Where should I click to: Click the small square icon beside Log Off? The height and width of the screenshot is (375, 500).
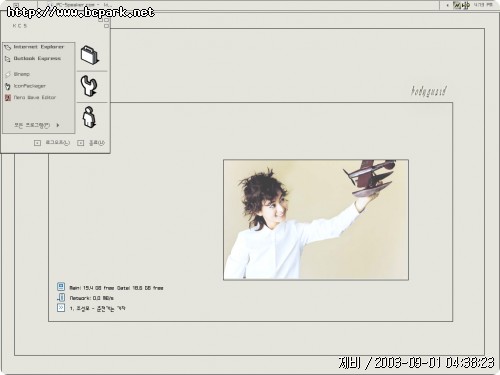click(x=37, y=143)
